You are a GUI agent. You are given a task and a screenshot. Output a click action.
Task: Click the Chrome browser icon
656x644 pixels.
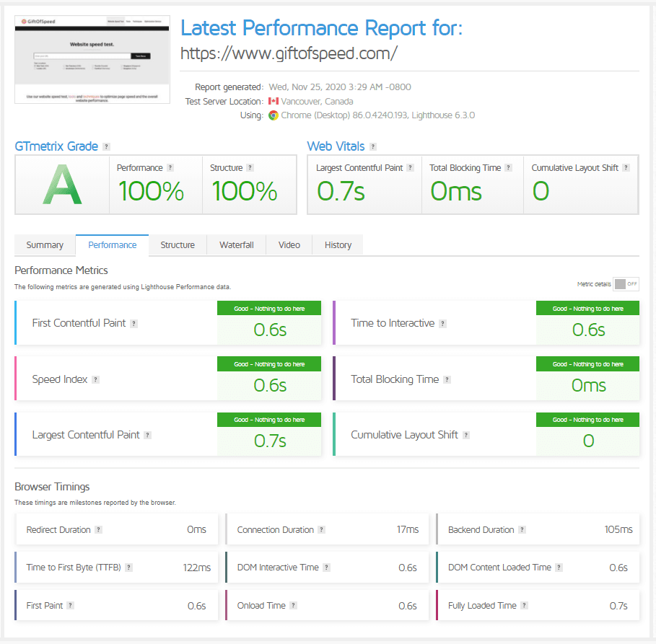(273, 115)
